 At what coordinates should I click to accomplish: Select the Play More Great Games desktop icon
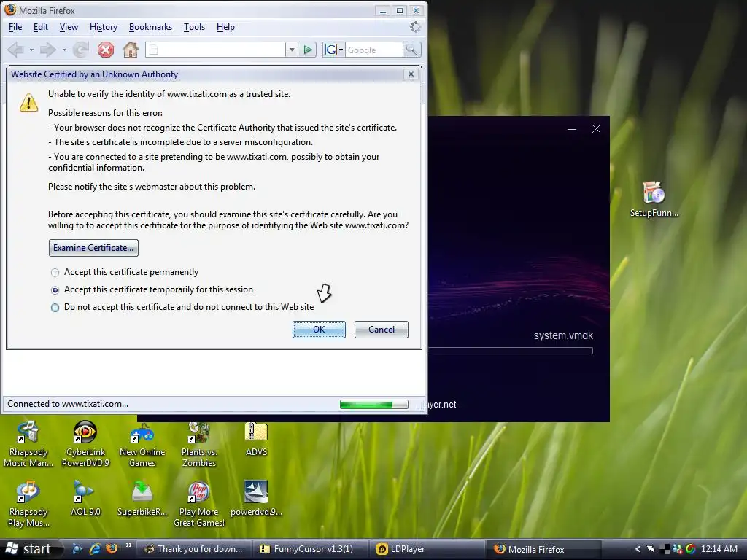(x=199, y=503)
